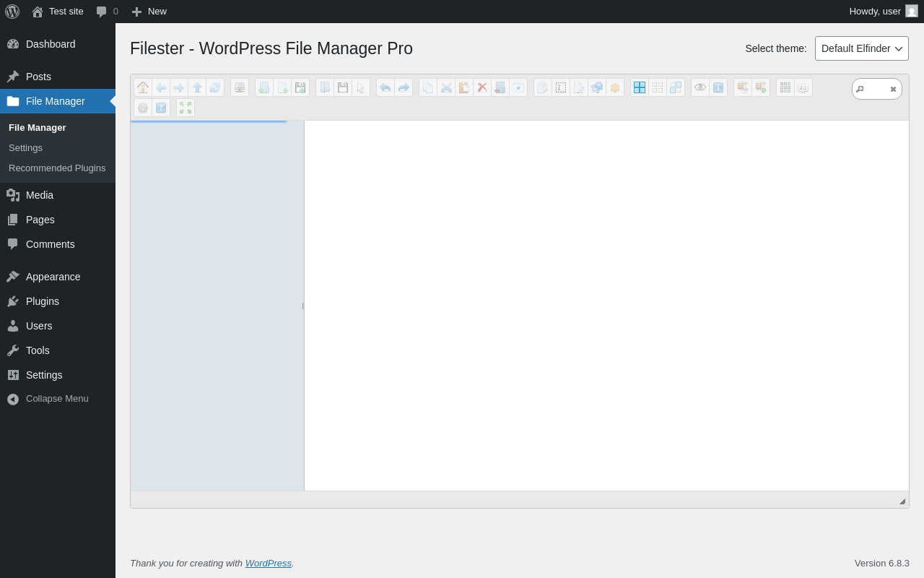Viewport: 924px width, 578px height.
Task: Open Recommended Plugins submenu
Action: pos(57,168)
